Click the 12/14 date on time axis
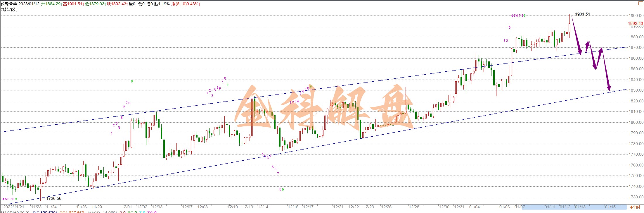The image size is (644, 213). [263, 207]
